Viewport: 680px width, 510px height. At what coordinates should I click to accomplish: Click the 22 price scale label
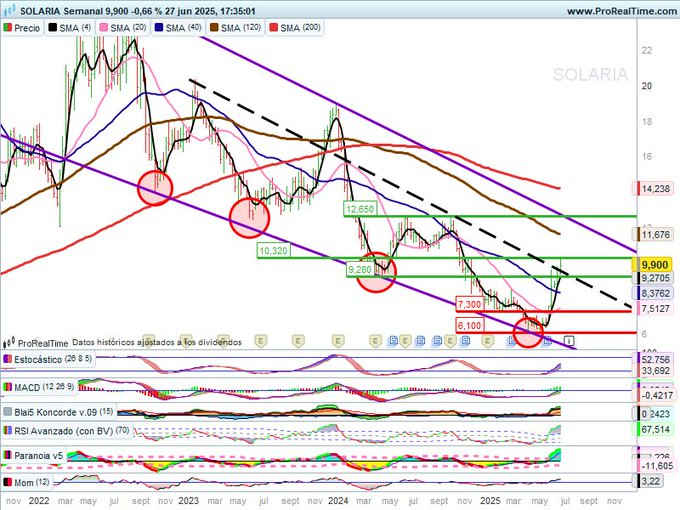646,50
